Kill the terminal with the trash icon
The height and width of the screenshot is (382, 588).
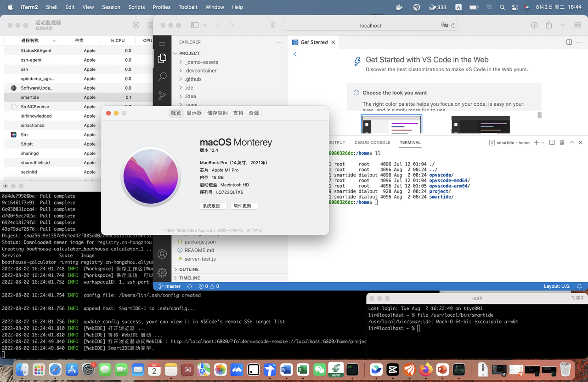coord(561,143)
